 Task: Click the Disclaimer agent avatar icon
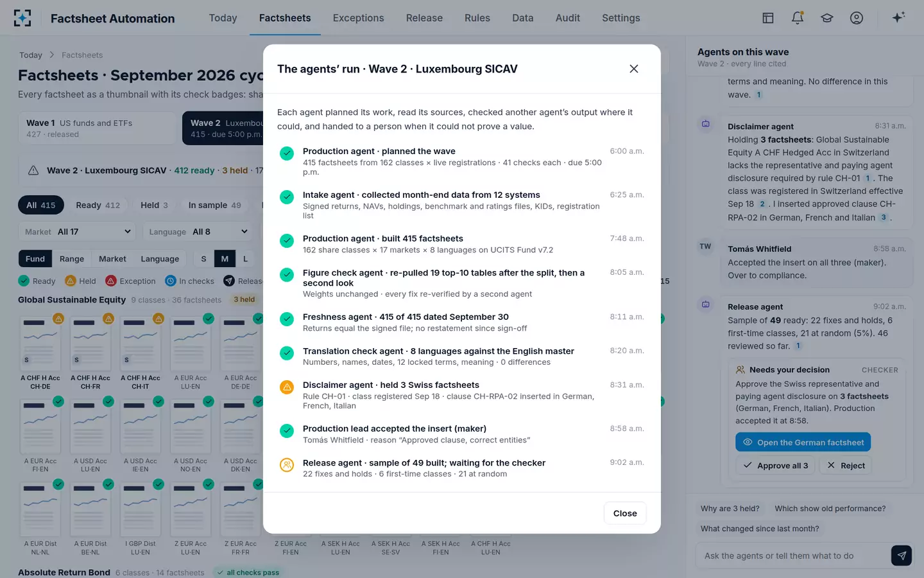point(706,124)
